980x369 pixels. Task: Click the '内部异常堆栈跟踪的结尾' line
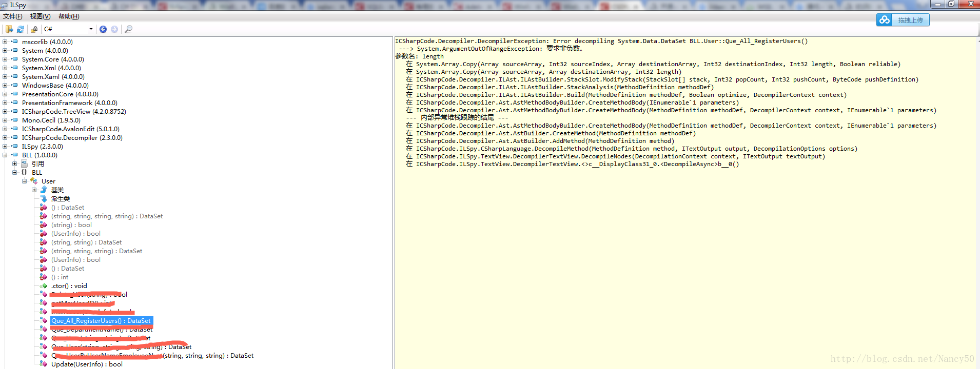coord(457,118)
